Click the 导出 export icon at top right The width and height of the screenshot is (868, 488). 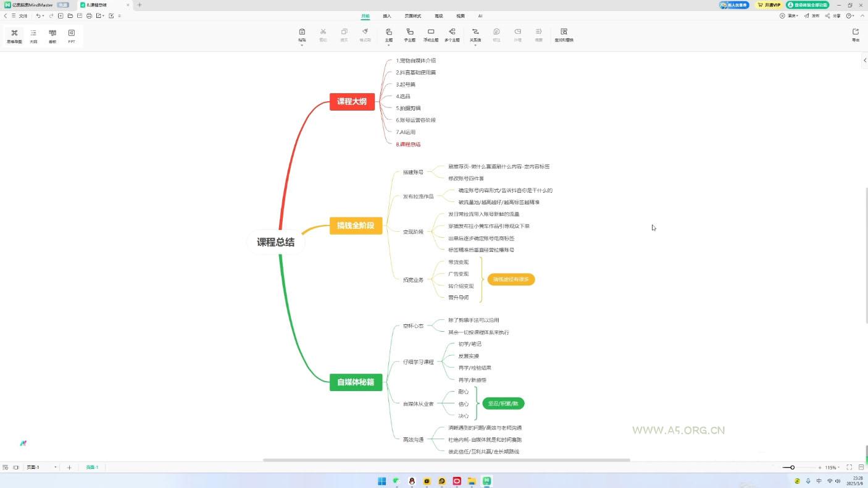click(855, 34)
